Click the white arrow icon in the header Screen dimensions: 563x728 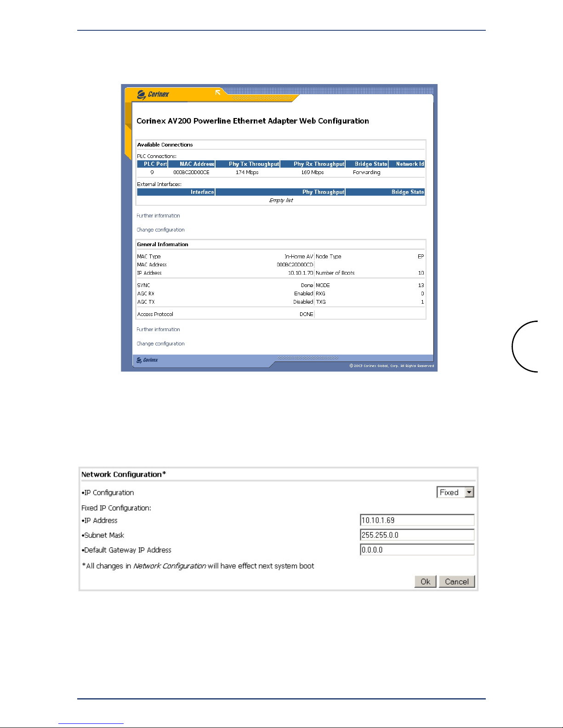coord(218,93)
